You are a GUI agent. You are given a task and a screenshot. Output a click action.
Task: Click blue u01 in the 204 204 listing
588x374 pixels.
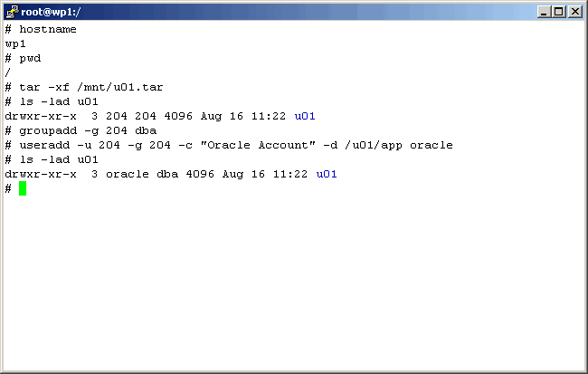point(305,116)
